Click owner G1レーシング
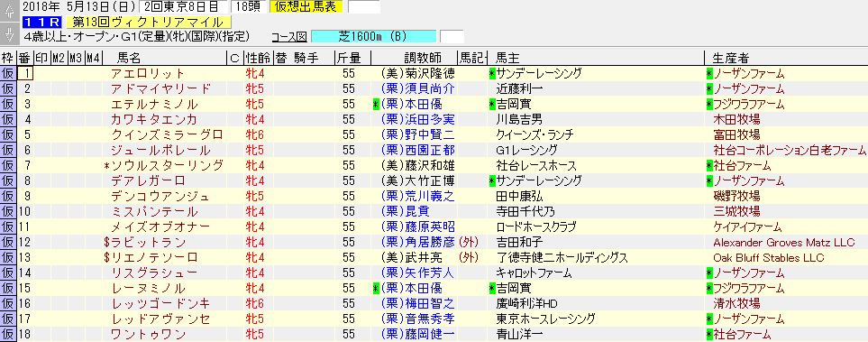 [x=526, y=150]
